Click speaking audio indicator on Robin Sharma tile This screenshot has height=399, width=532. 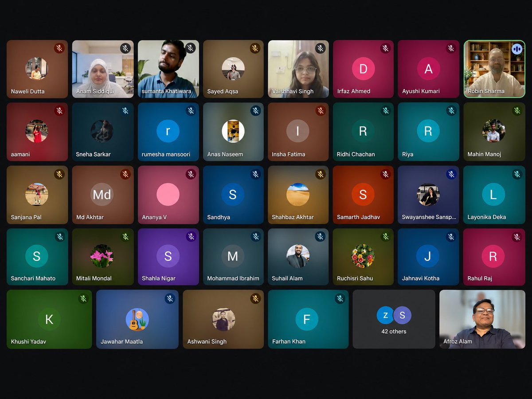[517, 48]
